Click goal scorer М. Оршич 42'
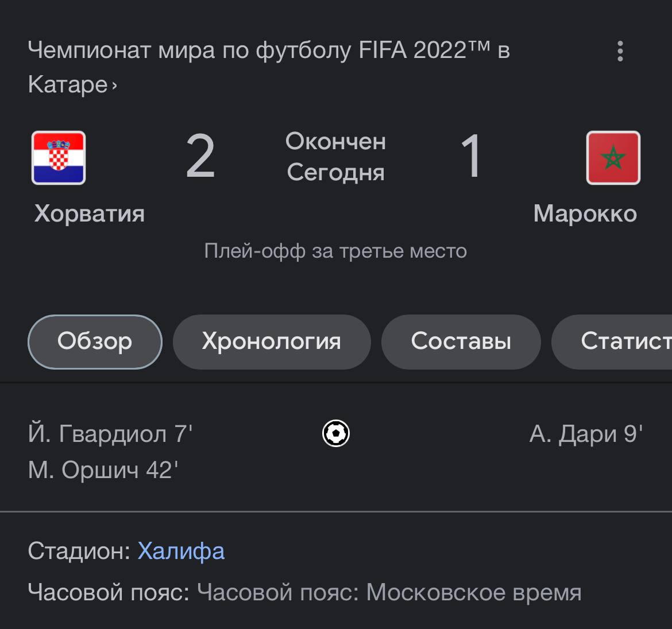672x629 pixels. pos(103,471)
